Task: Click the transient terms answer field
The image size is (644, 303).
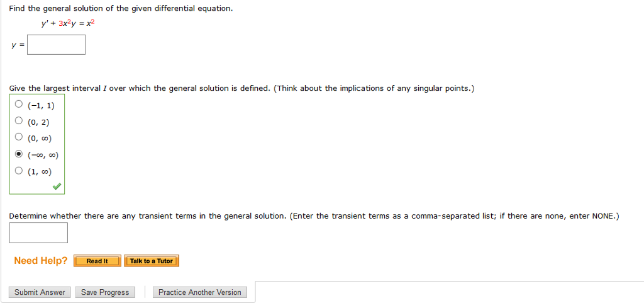Action: click(38, 232)
